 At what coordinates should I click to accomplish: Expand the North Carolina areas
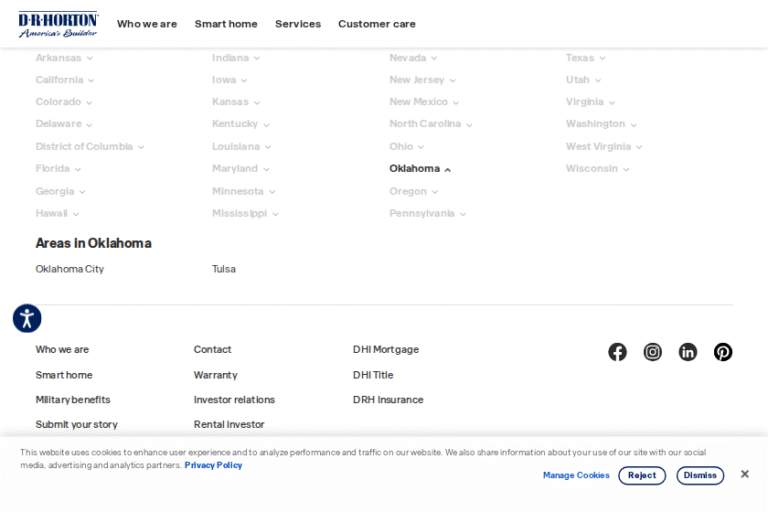[430, 124]
